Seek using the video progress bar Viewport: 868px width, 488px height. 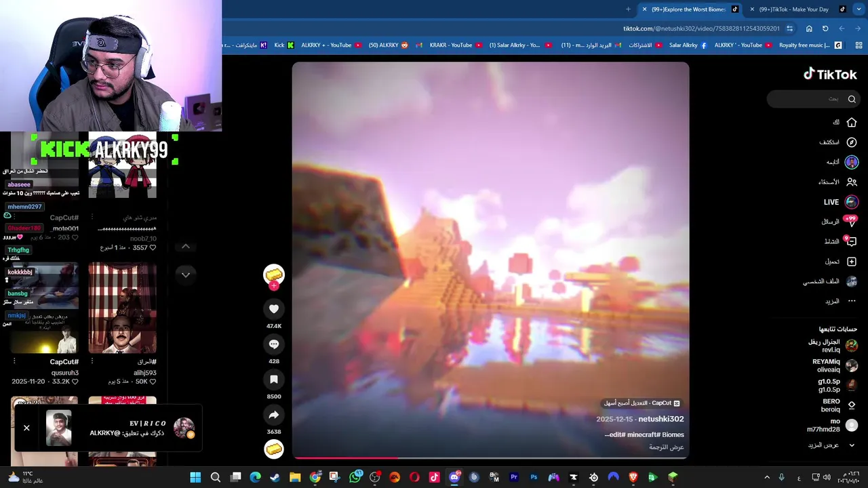pos(491,458)
